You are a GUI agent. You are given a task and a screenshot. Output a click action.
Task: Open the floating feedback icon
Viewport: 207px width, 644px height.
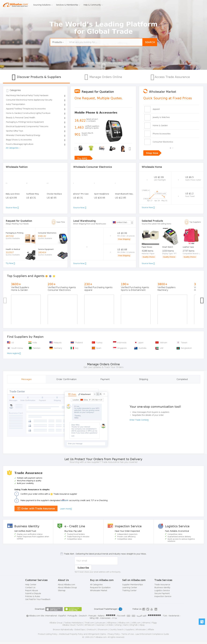(x=202, y=621)
